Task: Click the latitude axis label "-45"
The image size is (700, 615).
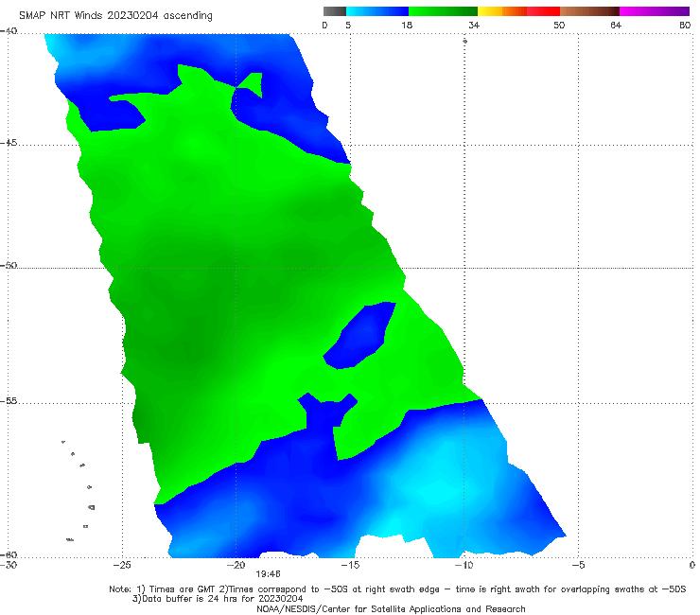Action: click(x=9, y=143)
